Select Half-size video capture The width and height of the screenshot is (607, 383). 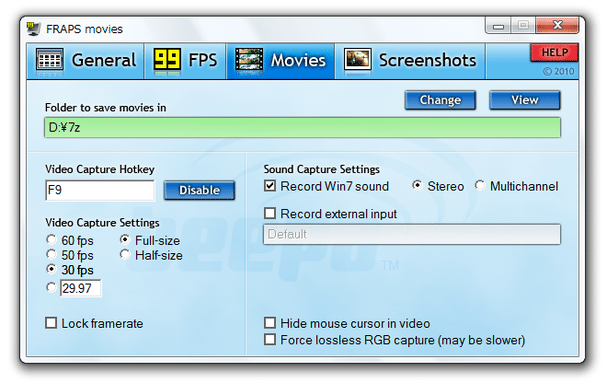click(125, 254)
